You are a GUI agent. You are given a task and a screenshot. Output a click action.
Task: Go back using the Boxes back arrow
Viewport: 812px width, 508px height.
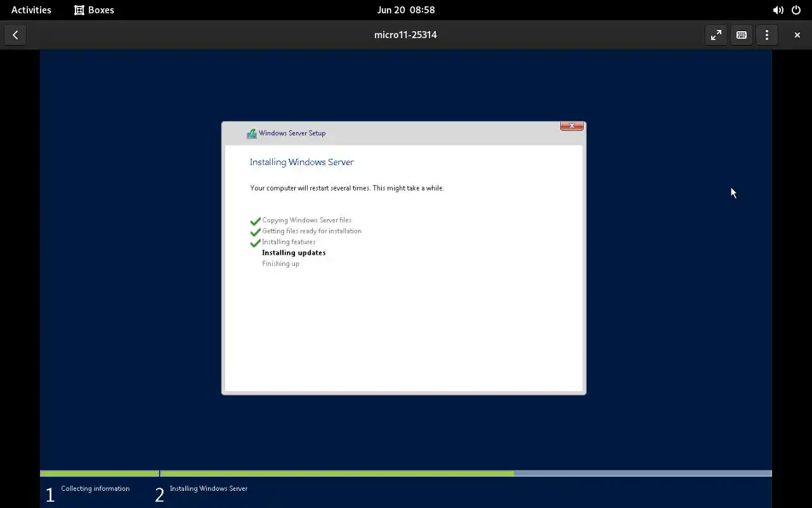tap(15, 35)
